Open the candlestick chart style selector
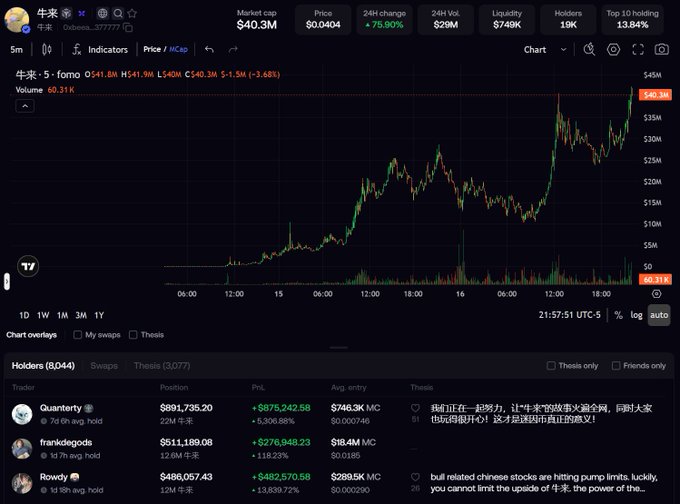 [47, 49]
